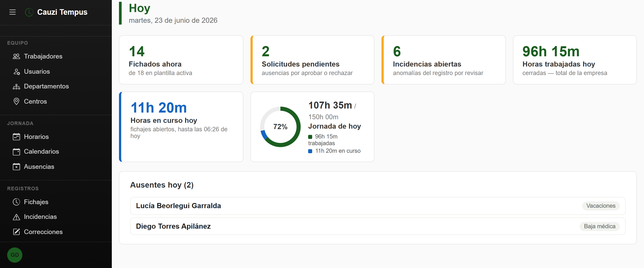Click the 72% progress ring

(280, 127)
